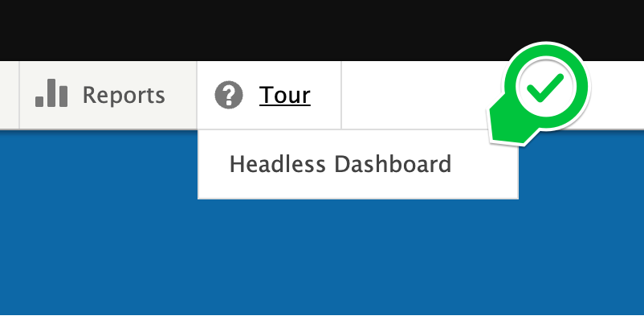Open the Reports toolbar item
The height and width of the screenshot is (320, 644).
pyautogui.click(x=108, y=95)
